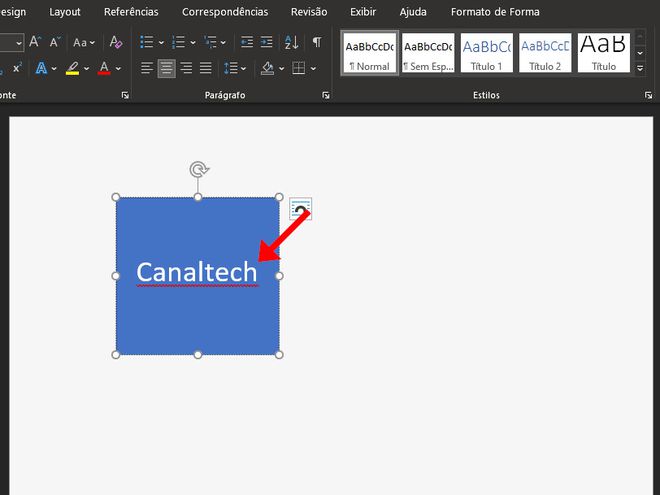660x495 pixels.
Task: Toggle the bulleted list
Action: [146, 42]
